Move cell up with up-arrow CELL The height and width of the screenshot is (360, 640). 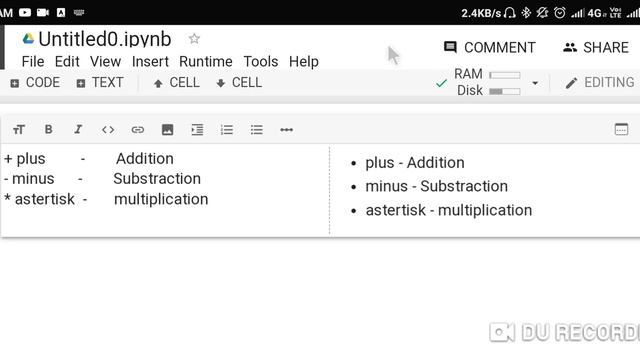pyautogui.click(x=177, y=83)
